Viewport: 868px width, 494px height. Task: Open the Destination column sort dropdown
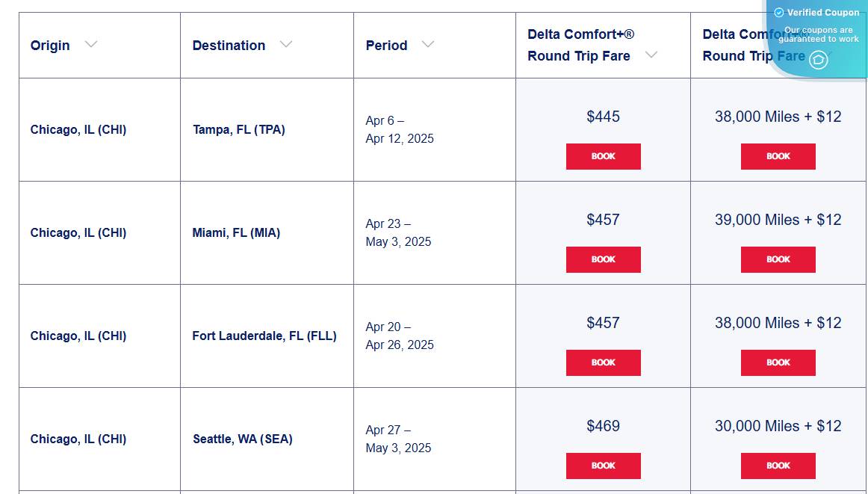point(286,45)
